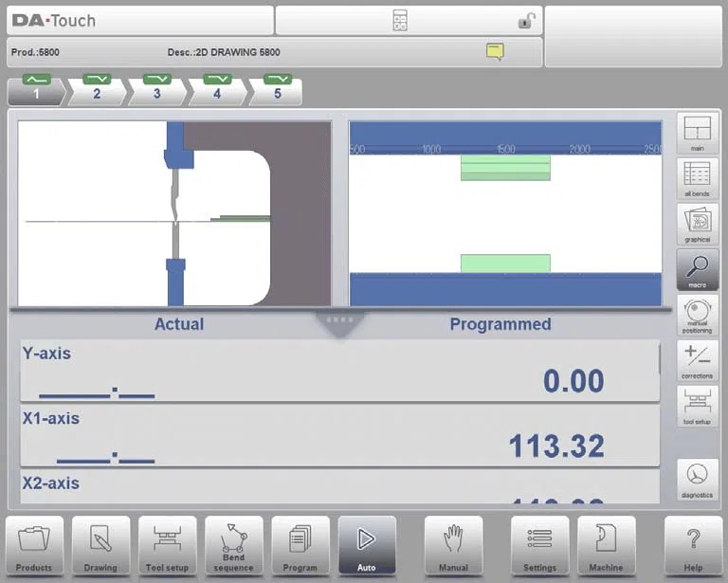This screenshot has height=583, width=728.
Task: Open the all bends view
Action: point(698,179)
